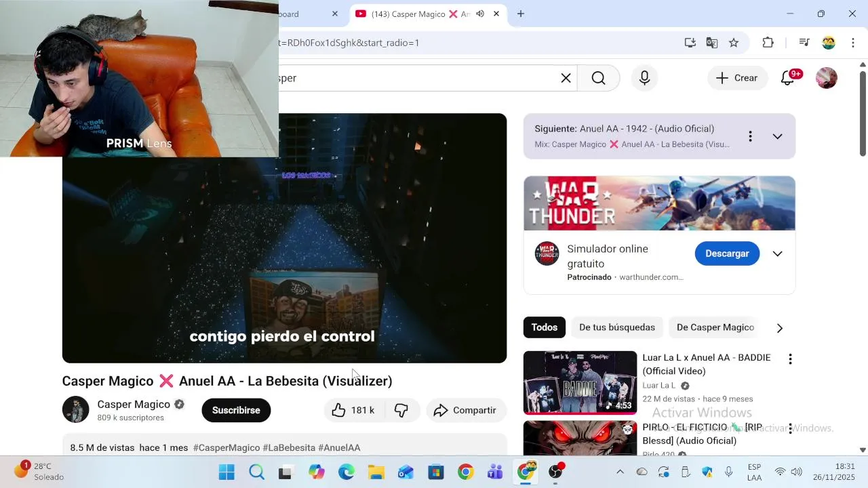Open the playlist options three-dot menu
The width and height of the screenshot is (868, 488).
click(750, 136)
